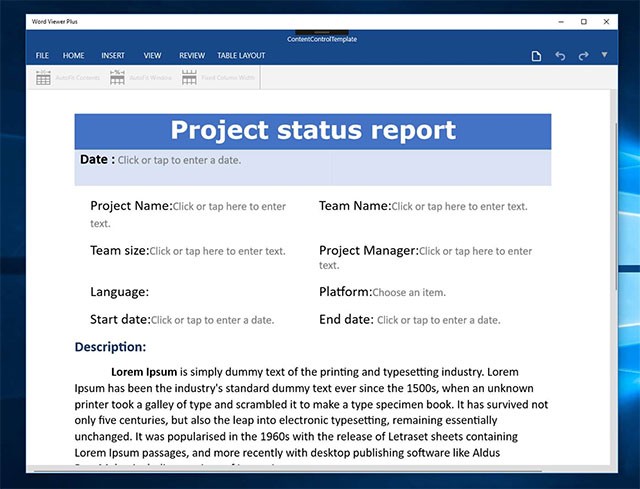This screenshot has width=640, height=489.
Task: Click the Project Name text field
Action: [188, 215]
